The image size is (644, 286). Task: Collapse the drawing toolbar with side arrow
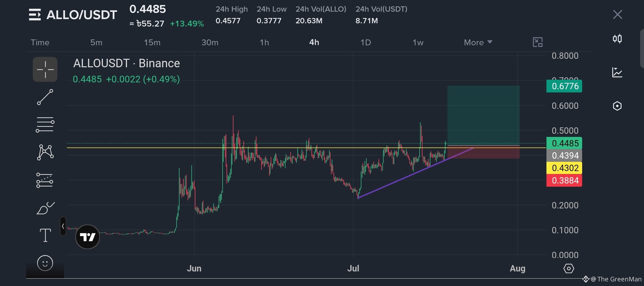click(63, 226)
